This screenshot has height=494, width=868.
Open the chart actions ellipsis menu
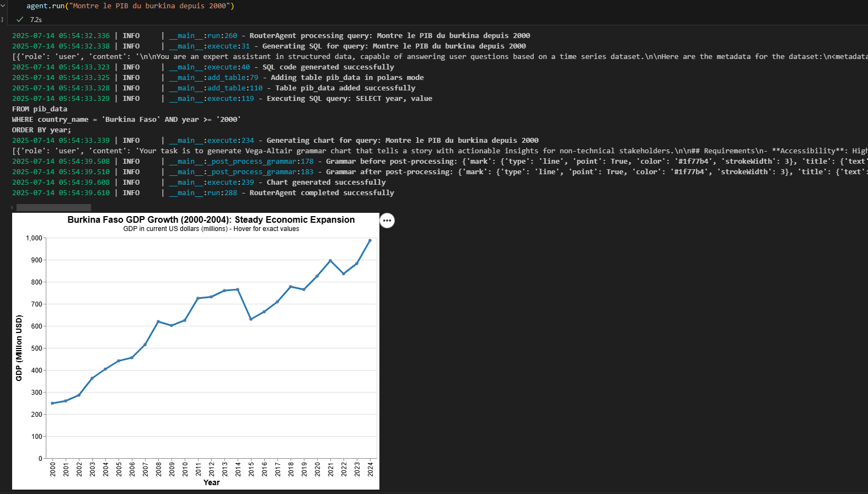tap(387, 221)
